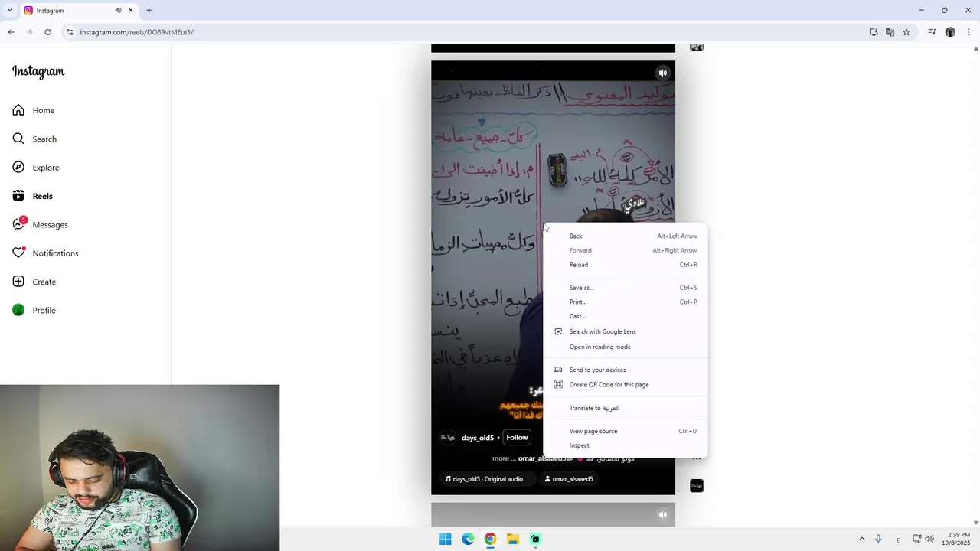980x551 pixels.
Task: Open days_old5 profile avatar on reel
Action: pyautogui.click(x=448, y=438)
